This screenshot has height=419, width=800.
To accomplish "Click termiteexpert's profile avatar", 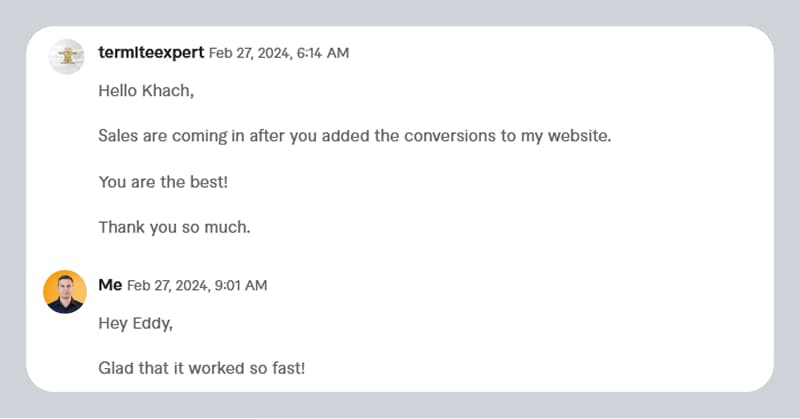I will click(x=66, y=56).
